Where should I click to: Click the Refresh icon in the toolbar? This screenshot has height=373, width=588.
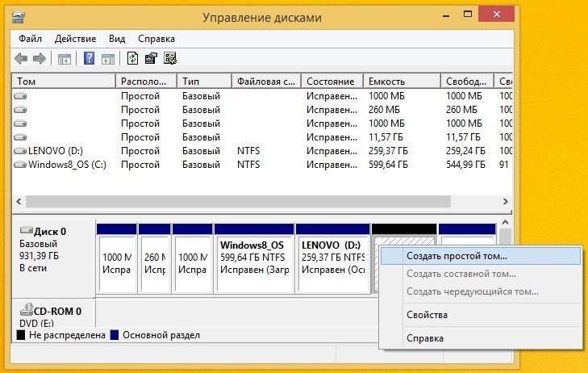click(131, 58)
